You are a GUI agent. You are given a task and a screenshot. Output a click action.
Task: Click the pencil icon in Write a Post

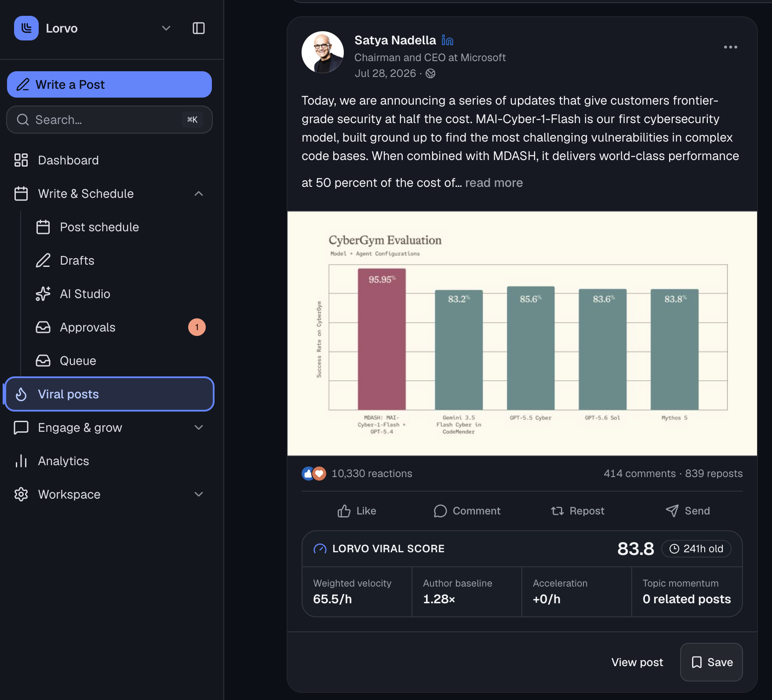pos(23,84)
